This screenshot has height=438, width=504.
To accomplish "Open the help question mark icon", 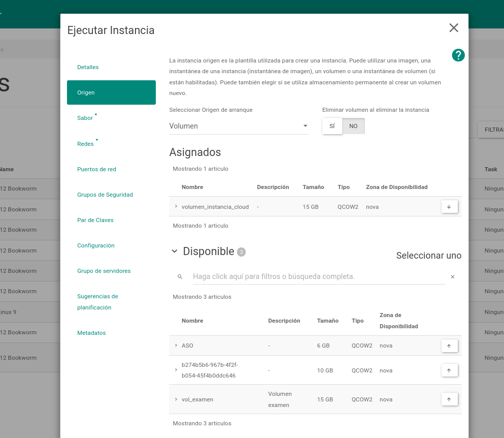I will [458, 55].
